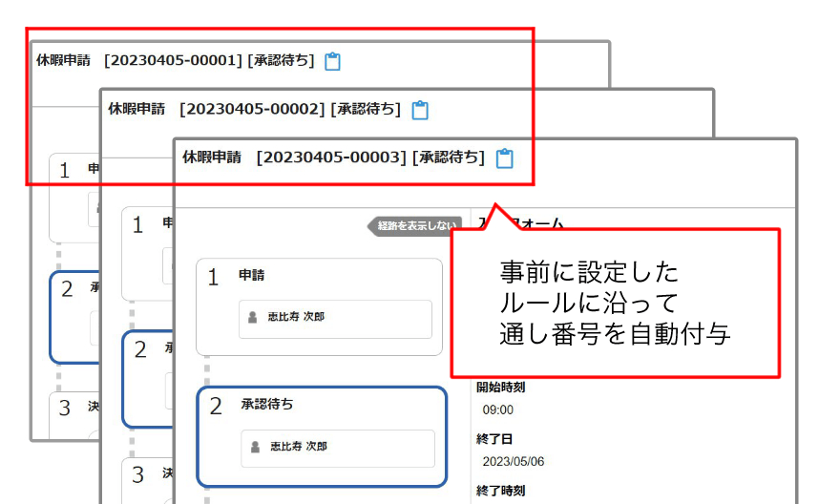
Task: Click clipboard icon next to 20230405-00002
Action: click(420, 110)
